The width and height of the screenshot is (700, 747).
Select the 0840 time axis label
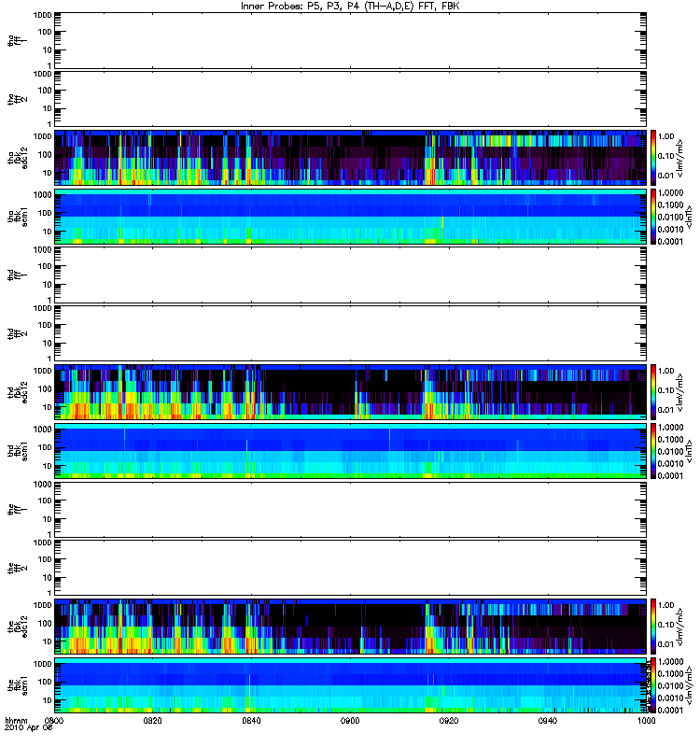[251, 721]
